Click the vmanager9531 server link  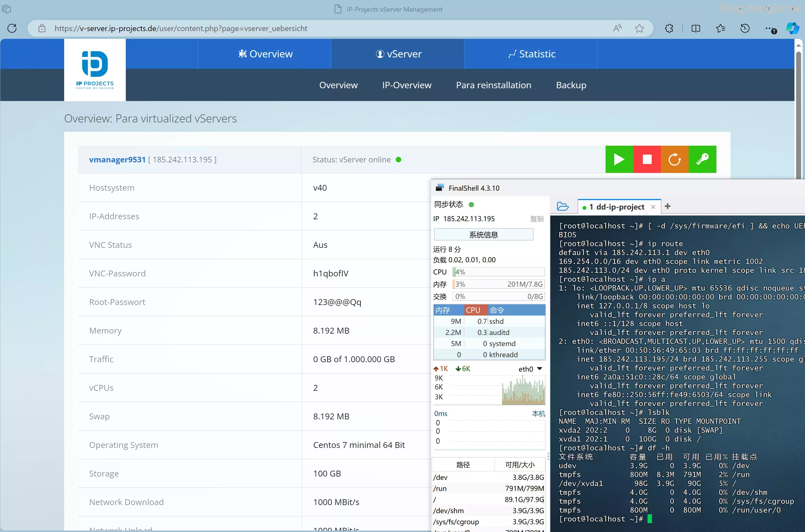coord(117,160)
